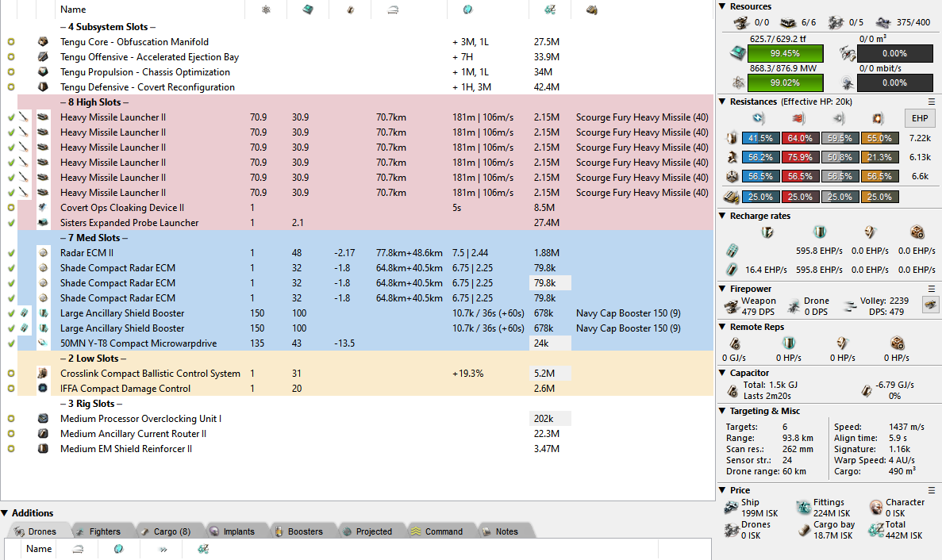Viewport: 942px width, 560px height.
Task: Sort by capacitor usage column icon
Action: pos(349,10)
